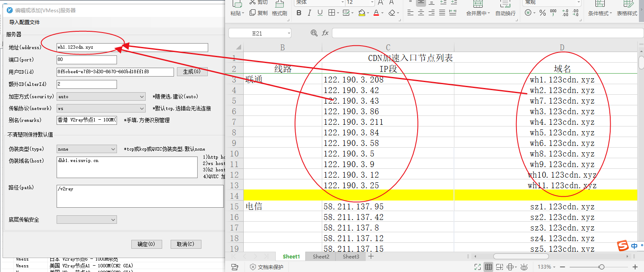Screen dimensions: 644x272
Task: Select cell containing 58.211.137.95
Action: (388, 206)
